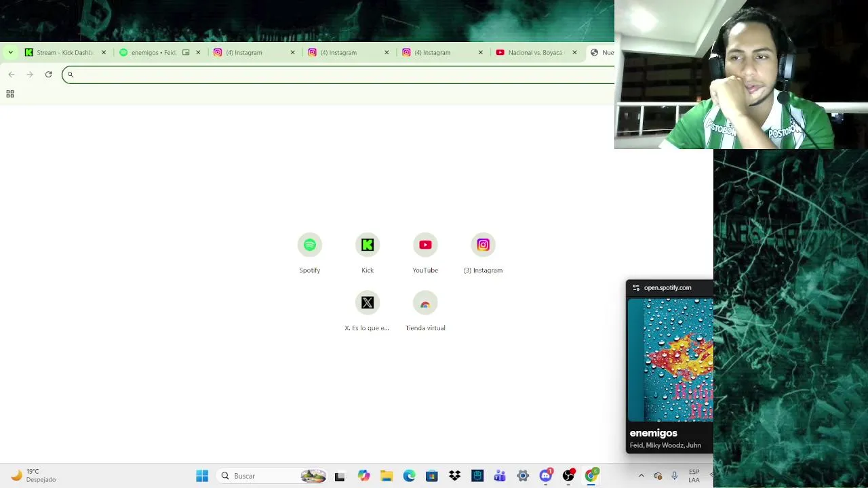This screenshot has height=488, width=868.
Task: Open the Windows Start menu
Action: [x=202, y=476]
